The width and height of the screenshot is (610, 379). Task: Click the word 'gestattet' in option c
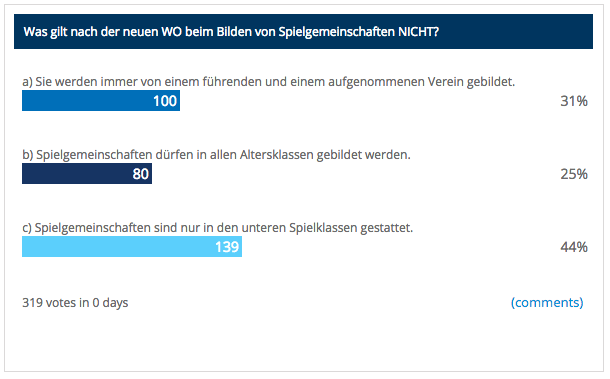pyautogui.click(x=387, y=228)
